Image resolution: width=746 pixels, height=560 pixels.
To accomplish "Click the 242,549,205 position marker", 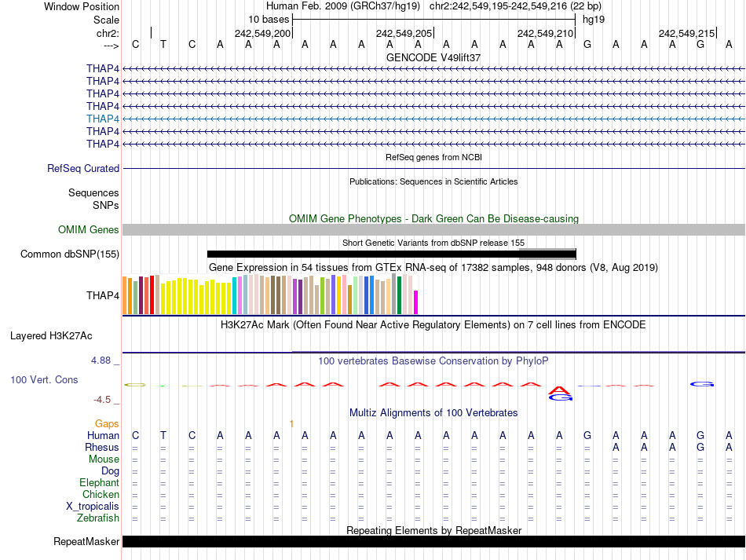I will point(404,33).
